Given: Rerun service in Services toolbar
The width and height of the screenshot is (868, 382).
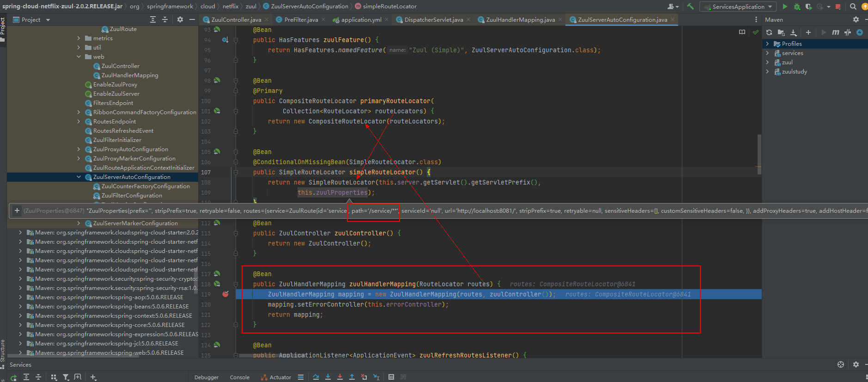Looking at the screenshot, I should 13,377.
